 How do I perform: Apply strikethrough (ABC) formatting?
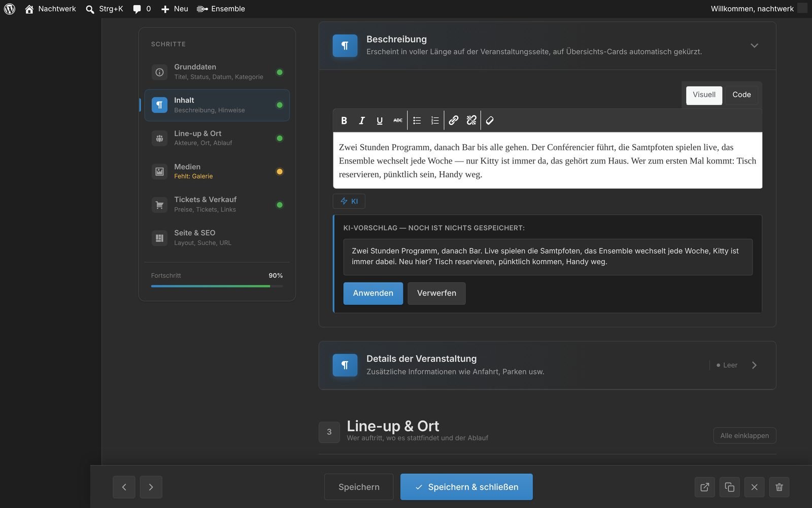point(398,120)
